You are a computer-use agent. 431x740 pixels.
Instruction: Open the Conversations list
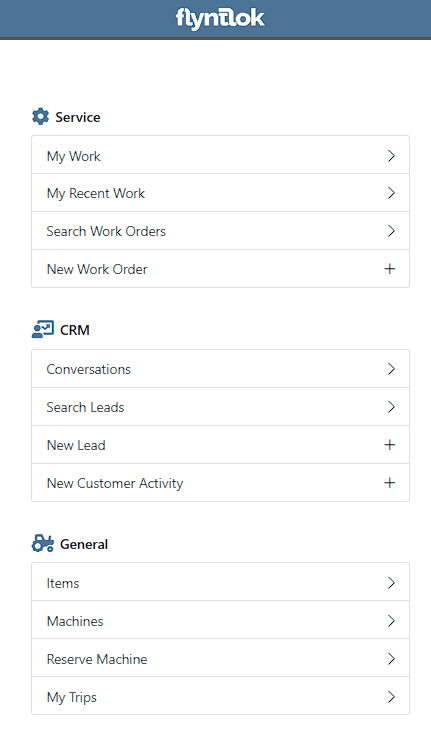(220, 369)
